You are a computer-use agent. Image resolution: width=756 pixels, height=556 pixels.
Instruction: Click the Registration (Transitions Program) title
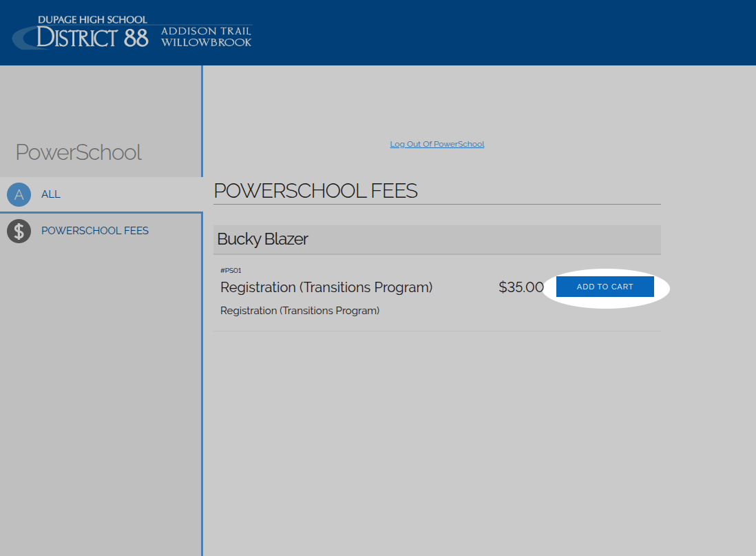click(326, 287)
